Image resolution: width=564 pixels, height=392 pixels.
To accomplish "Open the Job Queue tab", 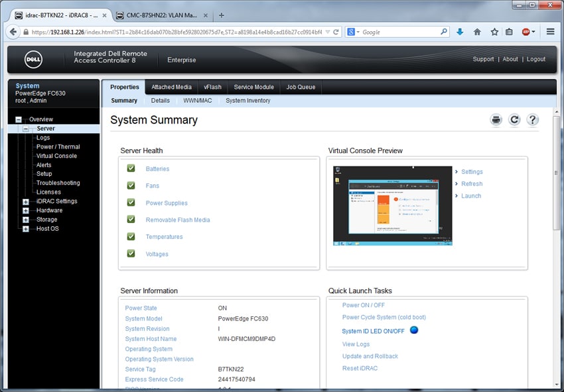I will [x=301, y=87].
